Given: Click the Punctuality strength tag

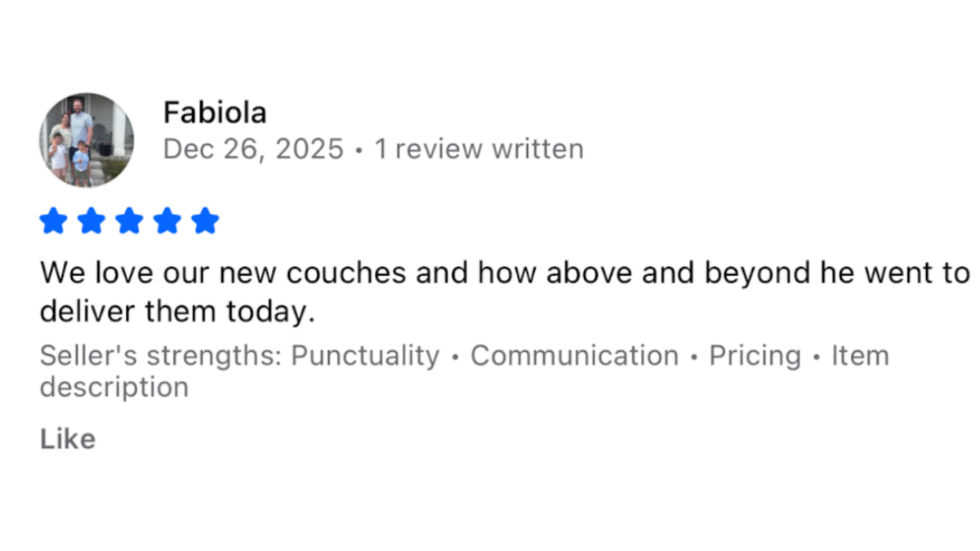Looking at the screenshot, I should 365,356.
